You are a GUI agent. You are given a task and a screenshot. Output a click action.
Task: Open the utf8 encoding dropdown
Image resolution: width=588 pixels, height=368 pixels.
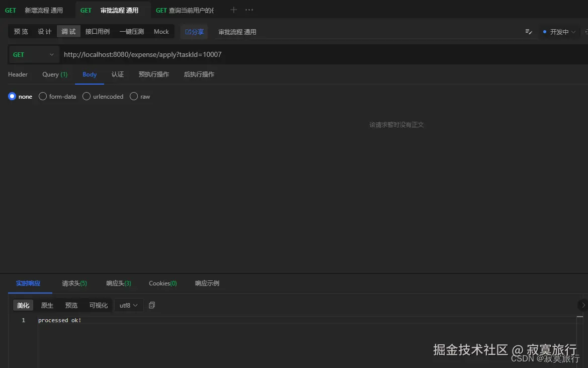pyautogui.click(x=128, y=305)
